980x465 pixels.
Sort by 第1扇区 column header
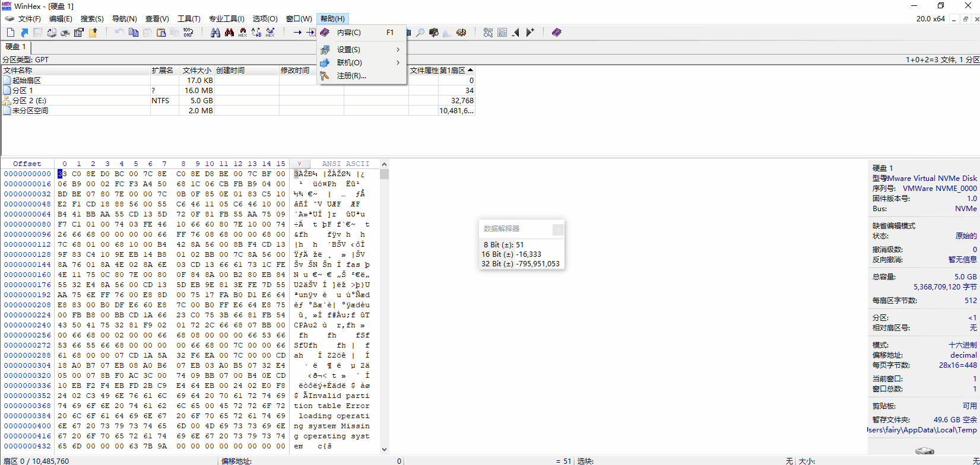click(x=456, y=71)
